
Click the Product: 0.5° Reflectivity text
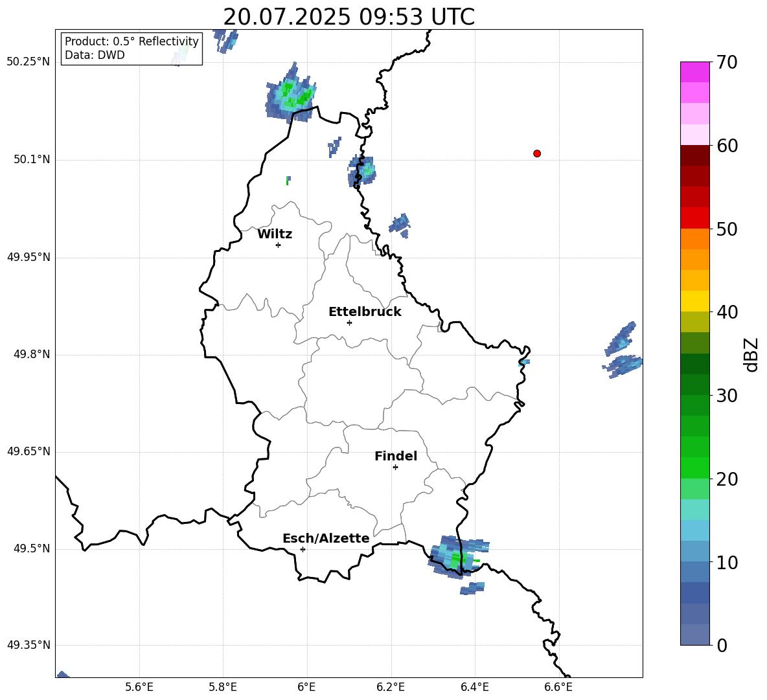coord(132,41)
